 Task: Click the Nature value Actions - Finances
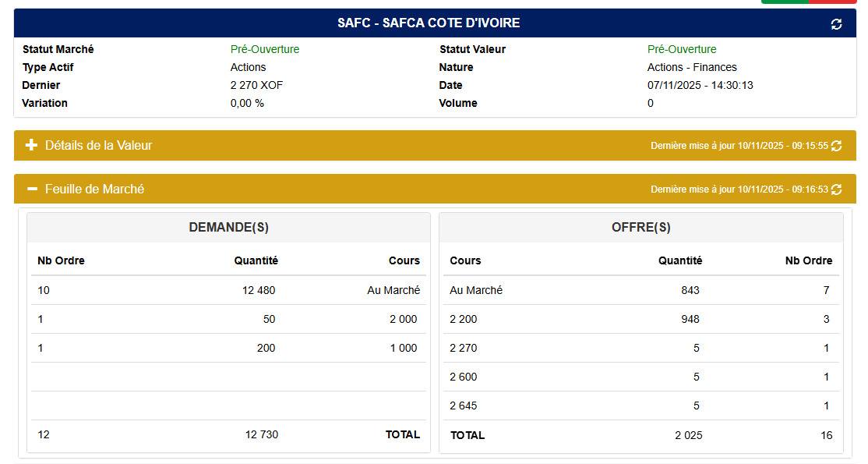point(692,67)
